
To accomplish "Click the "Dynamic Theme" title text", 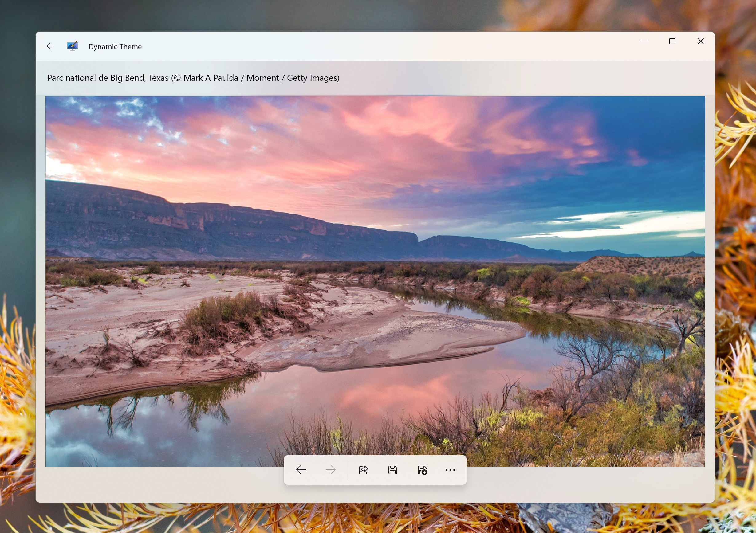I will click(x=115, y=47).
